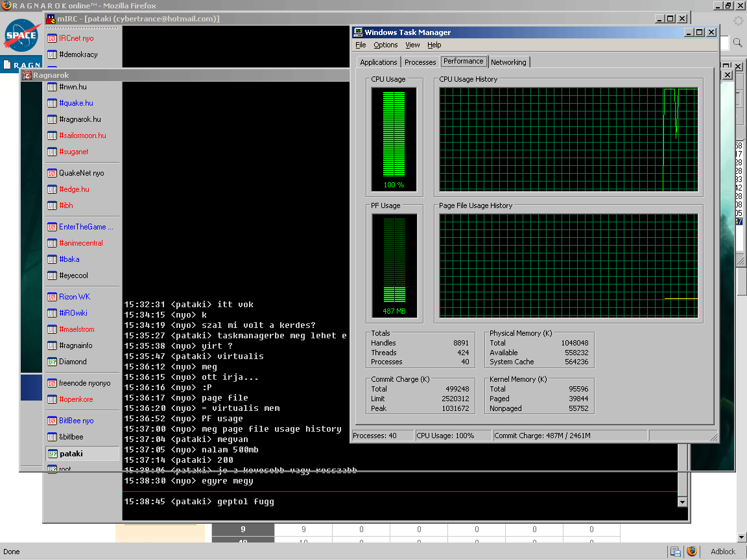The height and width of the screenshot is (560, 747).
Task: Switch to the Processes tab
Action: (x=420, y=62)
